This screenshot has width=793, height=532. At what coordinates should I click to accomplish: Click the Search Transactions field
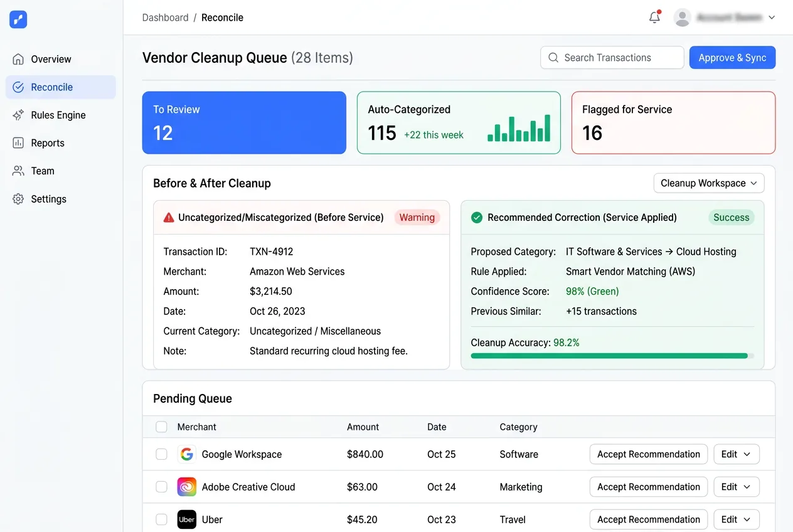(x=612, y=58)
